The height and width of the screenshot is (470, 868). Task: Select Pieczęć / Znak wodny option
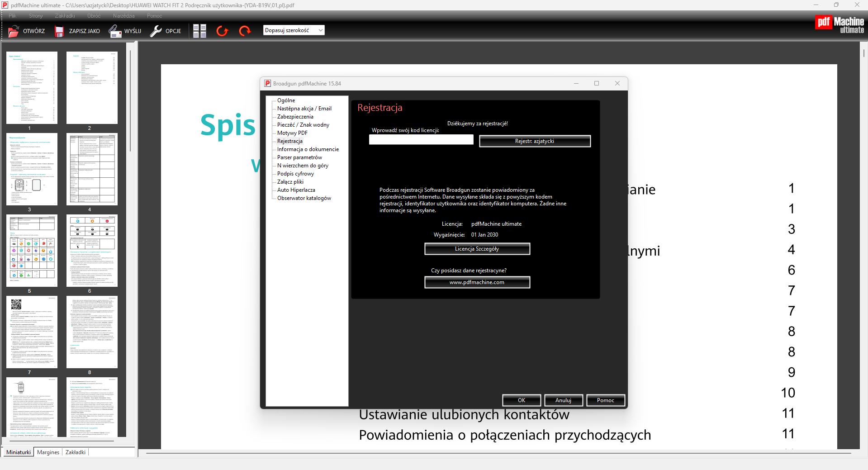(x=303, y=125)
